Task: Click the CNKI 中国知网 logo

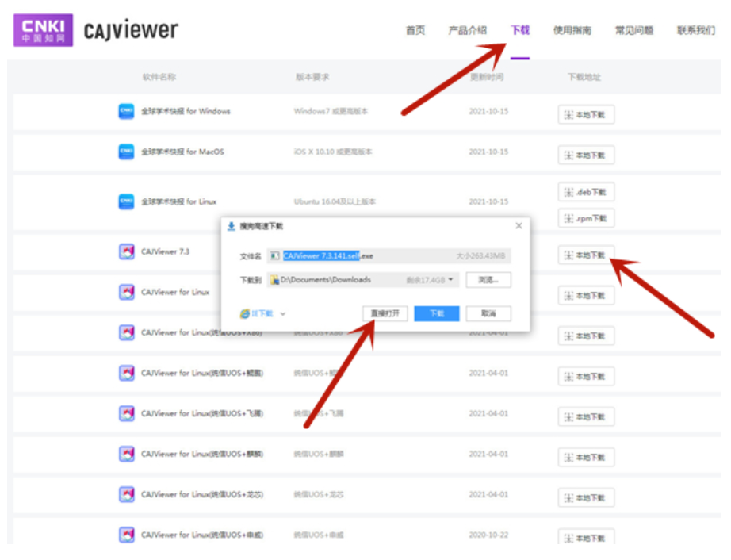Action: [43, 30]
